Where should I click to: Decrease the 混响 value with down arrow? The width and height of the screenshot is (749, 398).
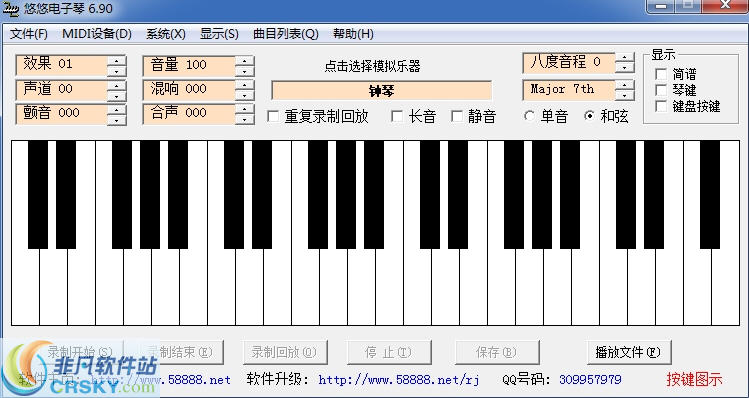(245, 96)
